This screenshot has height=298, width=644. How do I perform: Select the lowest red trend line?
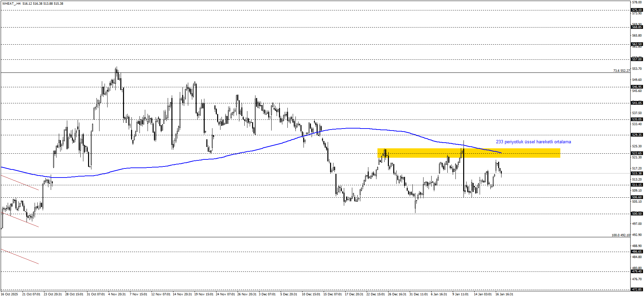19,256
